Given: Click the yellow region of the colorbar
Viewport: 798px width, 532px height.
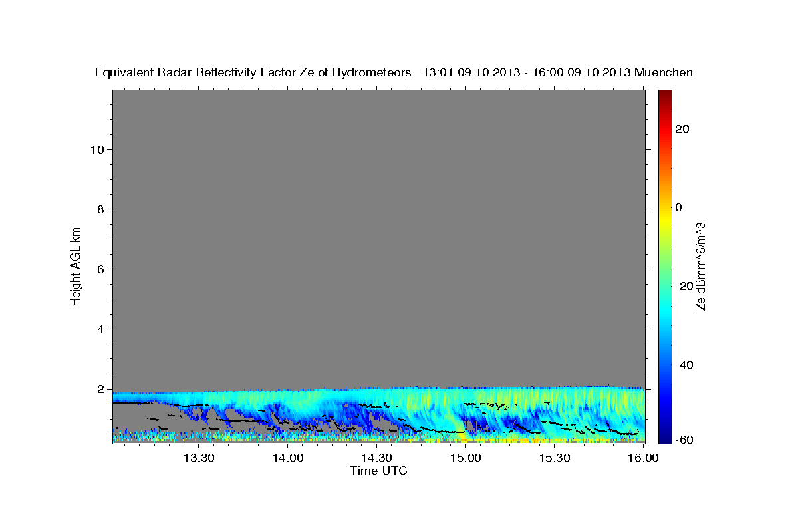Looking at the screenshot, I should coord(665,219).
